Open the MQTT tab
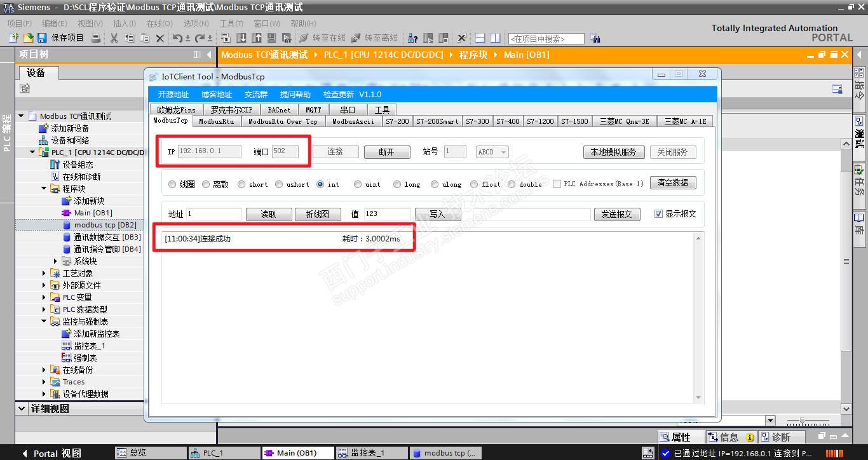The height and width of the screenshot is (460, 868). point(313,109)
